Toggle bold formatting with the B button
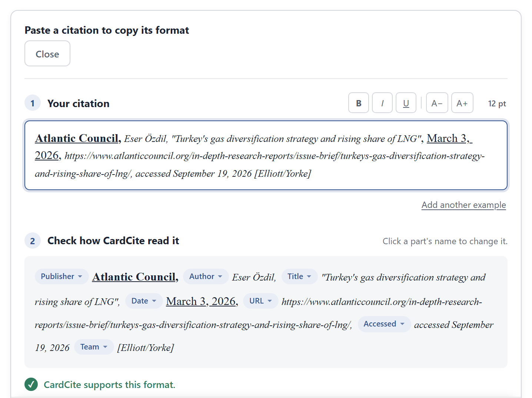The image size is (532, 398). pyautogui.click(x=358, y=103)
